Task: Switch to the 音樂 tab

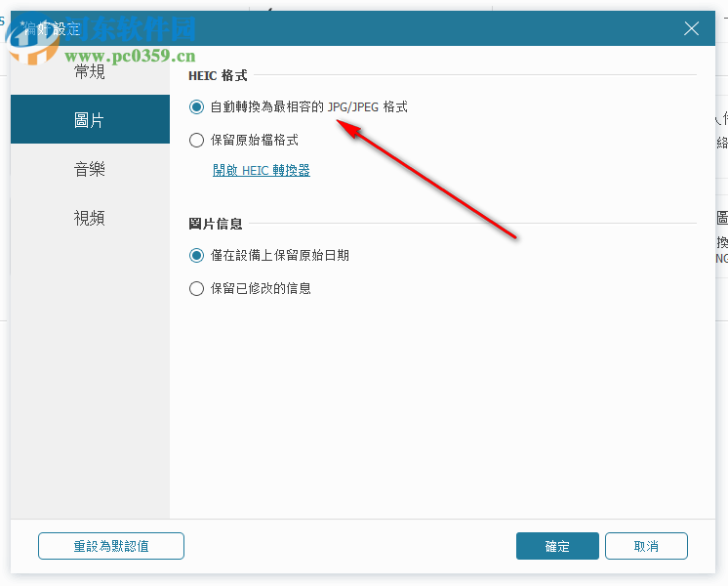Action: pos(90,169)
